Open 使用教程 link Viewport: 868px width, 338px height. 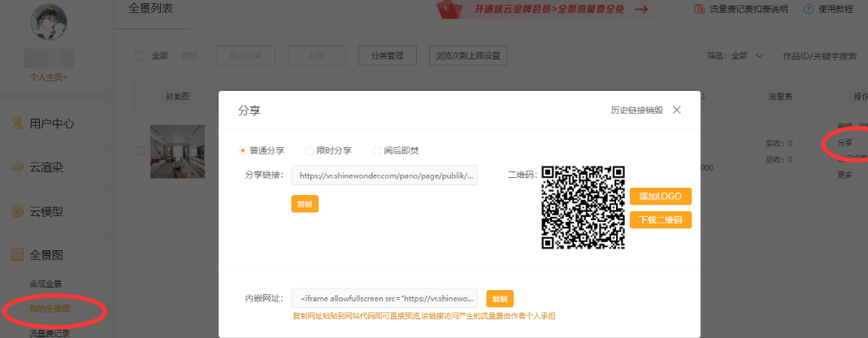coord(834,10)
